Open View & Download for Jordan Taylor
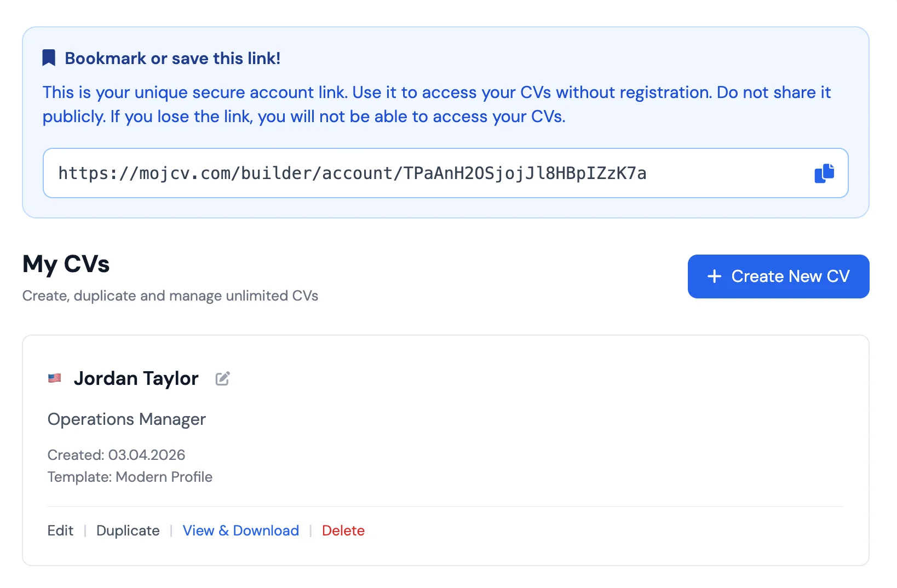This screenshot has width=897, height=588. (x=241, y=531)
